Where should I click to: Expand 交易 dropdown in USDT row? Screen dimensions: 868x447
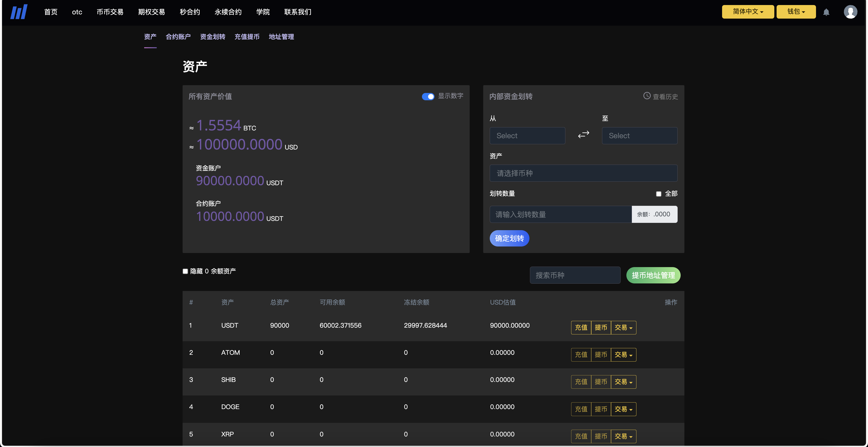(x=623, y=328)
